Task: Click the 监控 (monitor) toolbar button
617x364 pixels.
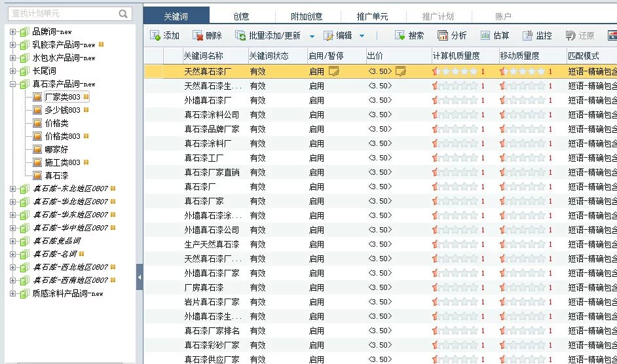Action: point(537,36)
